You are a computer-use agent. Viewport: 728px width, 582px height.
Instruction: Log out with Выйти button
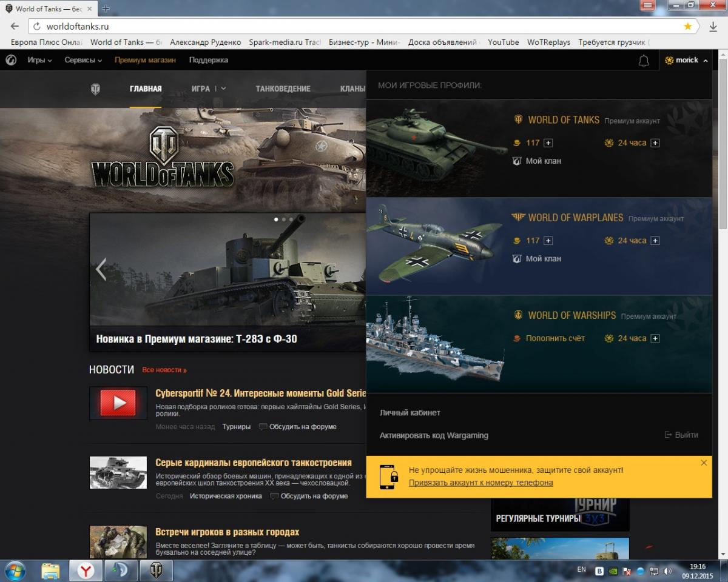click(x=681, y=435)
